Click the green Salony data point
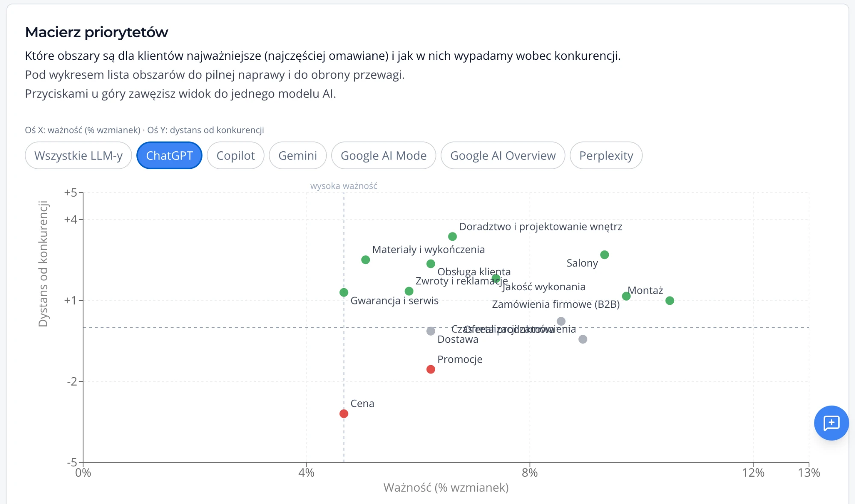Image resolution: width=855 pixels, height=504 pixels. (x=604, y=255)
